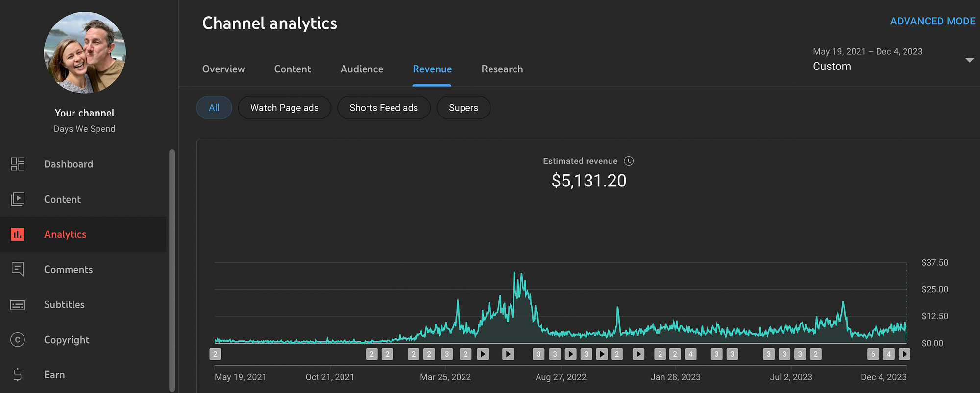Click the sidebar vertical scrollbar
The height and width of the screenshot is (393, 980).
point(172,270)
